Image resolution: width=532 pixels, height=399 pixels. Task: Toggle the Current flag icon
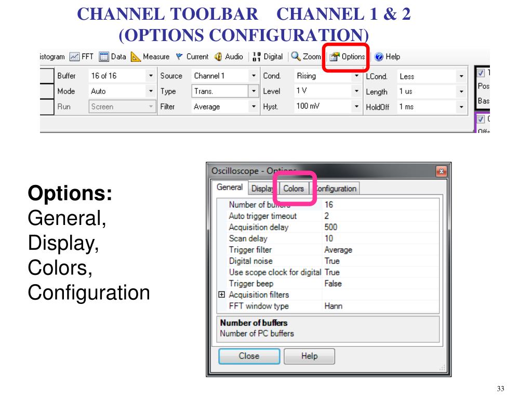[x=179, y=57]
